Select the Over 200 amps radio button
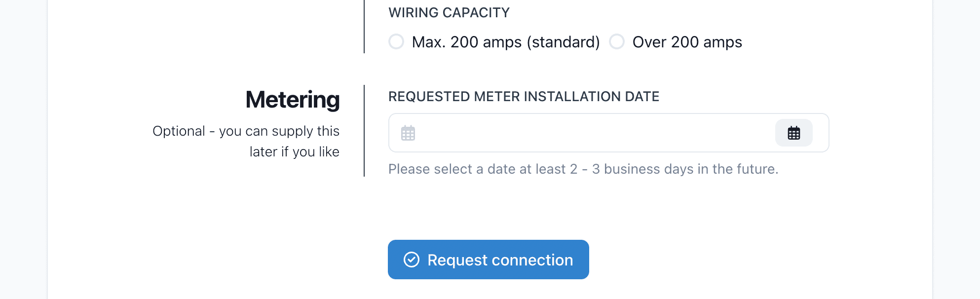Viewport: 980px width, 299px height. (617, 41)
